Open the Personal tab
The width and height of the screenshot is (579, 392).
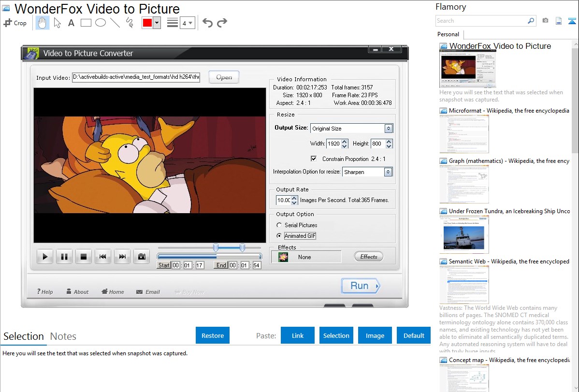click(x=448, y=34)
